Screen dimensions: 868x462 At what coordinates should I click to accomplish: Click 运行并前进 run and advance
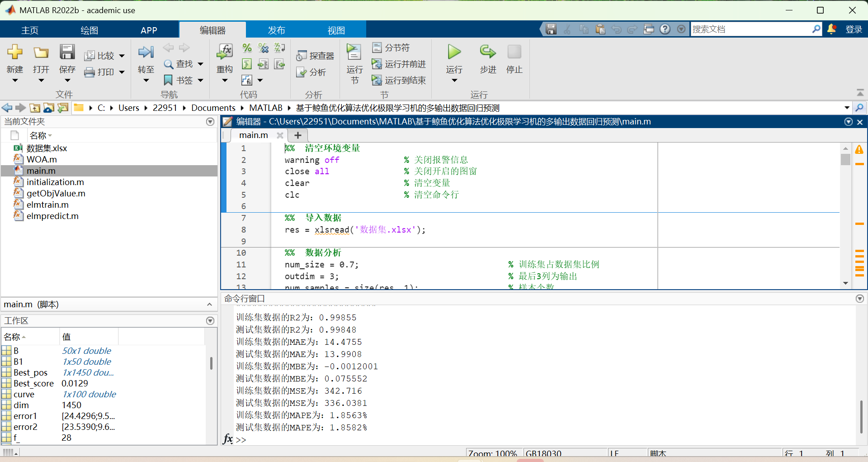tap(399, 64)
